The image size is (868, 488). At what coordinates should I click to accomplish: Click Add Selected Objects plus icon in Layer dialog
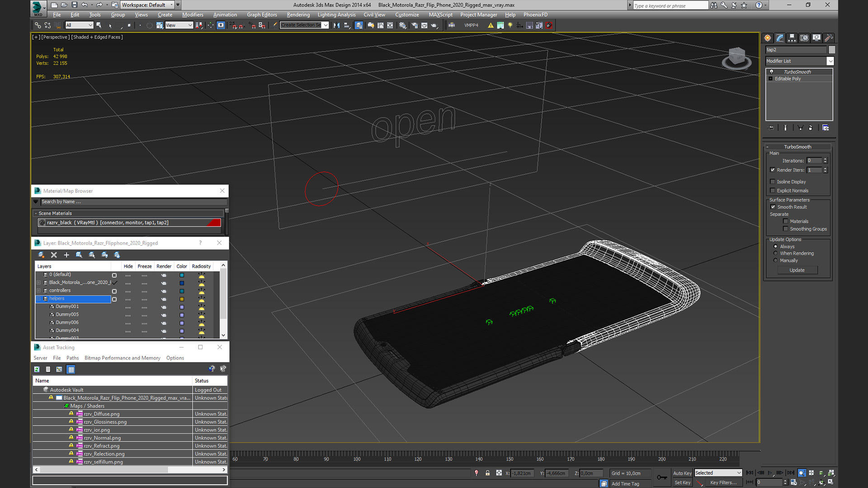point(66,255)
